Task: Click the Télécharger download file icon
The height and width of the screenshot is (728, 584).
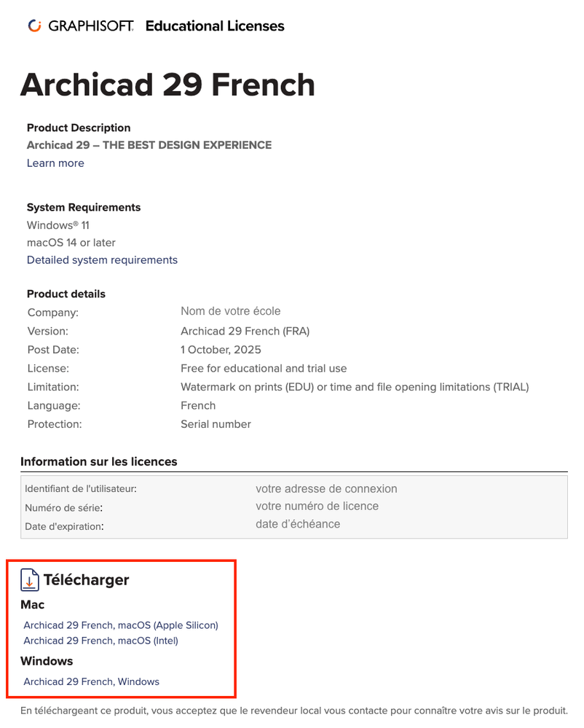Action: 30,580
